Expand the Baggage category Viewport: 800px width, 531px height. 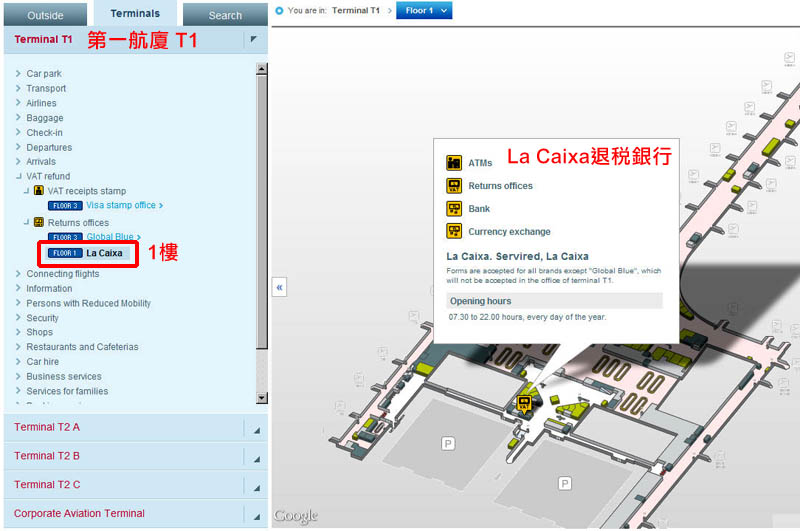[x=45, y=118]
